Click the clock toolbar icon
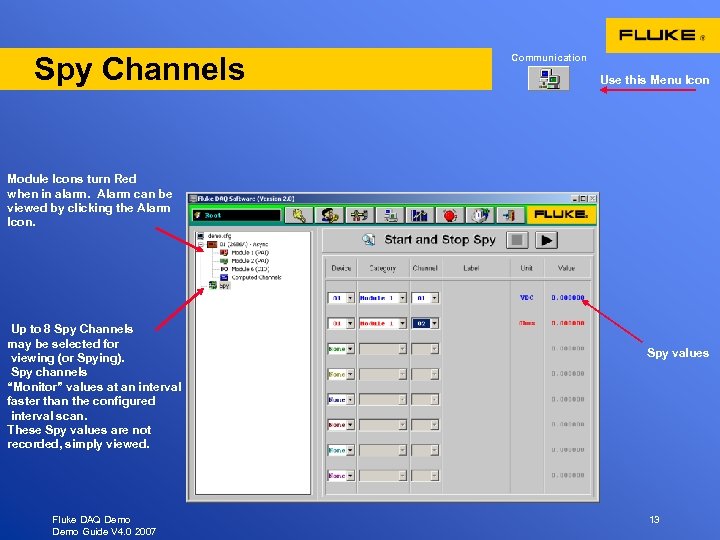Viewport: 720px width, 540px height. [x=480, y=215]
